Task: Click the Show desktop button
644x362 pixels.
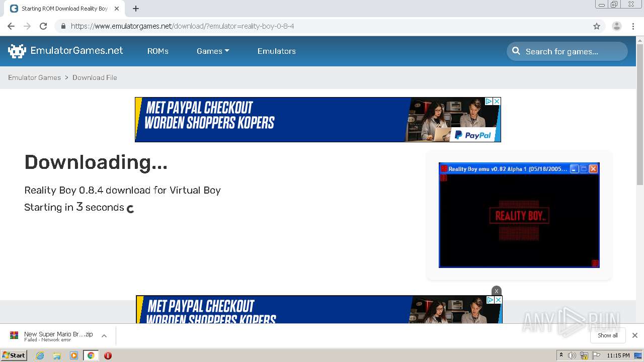Action: click(638, 355)
